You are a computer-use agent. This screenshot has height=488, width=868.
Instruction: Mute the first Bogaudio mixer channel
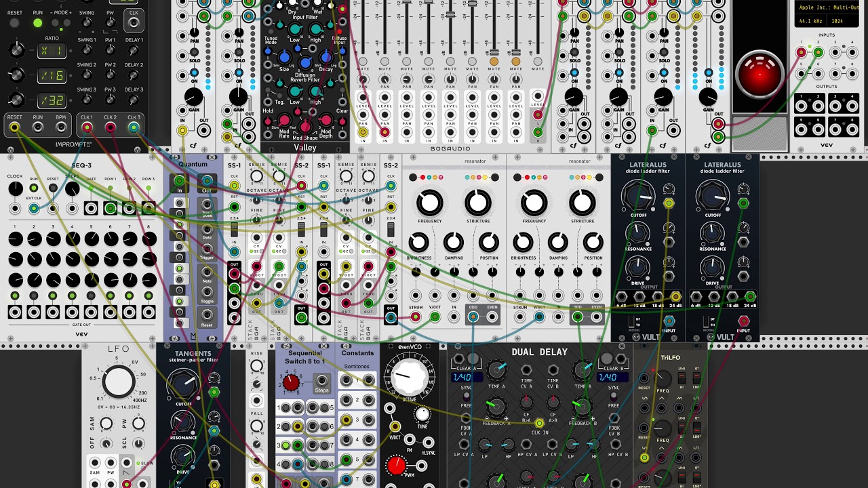(x=363, y=62)
